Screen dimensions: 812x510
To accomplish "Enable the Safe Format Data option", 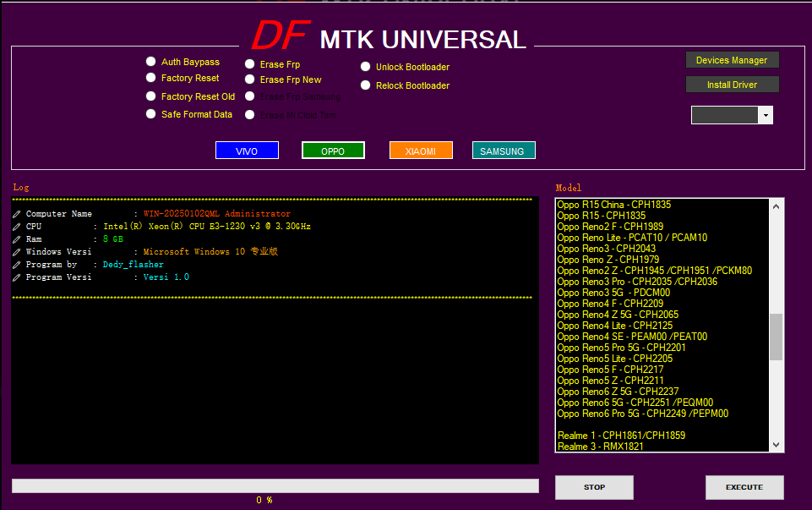I will (151, 114).
